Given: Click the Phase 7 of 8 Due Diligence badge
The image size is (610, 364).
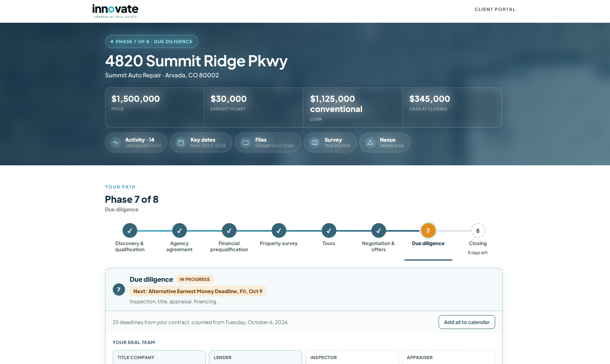Looking at the screenshot, I should pyautogui.click(x=151, y=42).
